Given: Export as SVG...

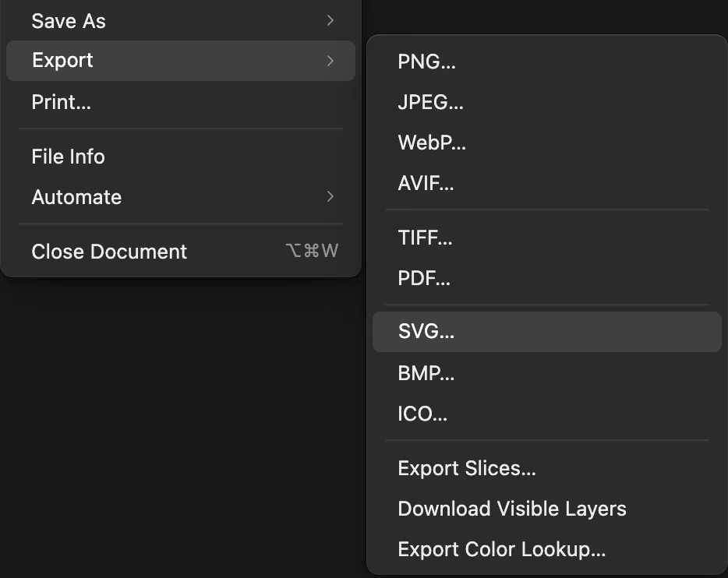Looking at the screenshot, I should click(x=547, y=332).
